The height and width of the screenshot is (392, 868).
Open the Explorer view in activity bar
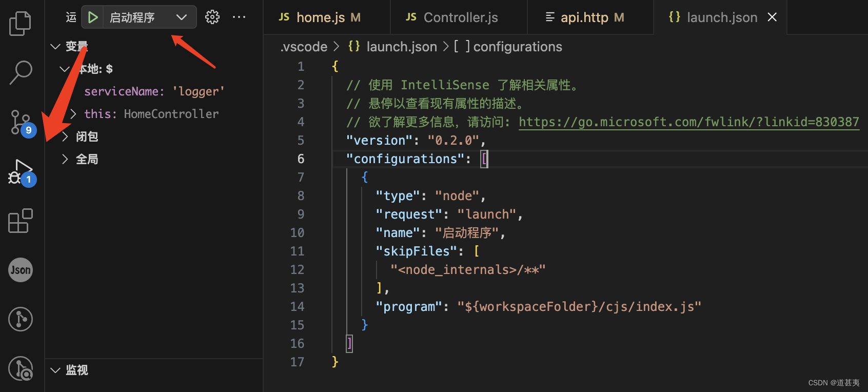(21, 23)
